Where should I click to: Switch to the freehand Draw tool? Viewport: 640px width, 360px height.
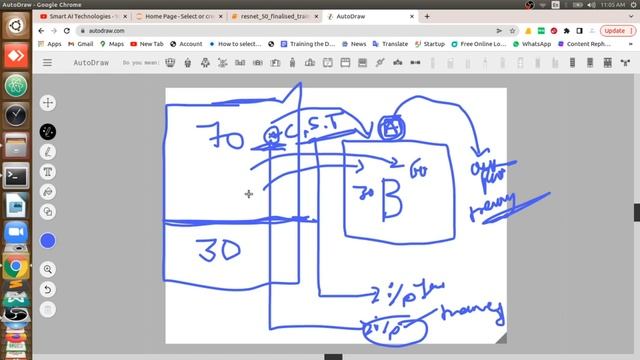(48, 152)
